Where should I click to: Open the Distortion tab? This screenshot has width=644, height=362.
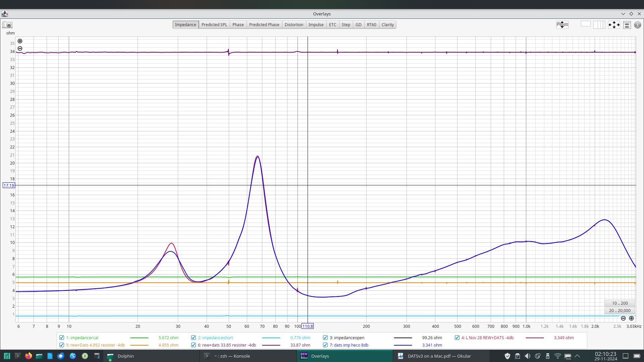coord(294,25)
